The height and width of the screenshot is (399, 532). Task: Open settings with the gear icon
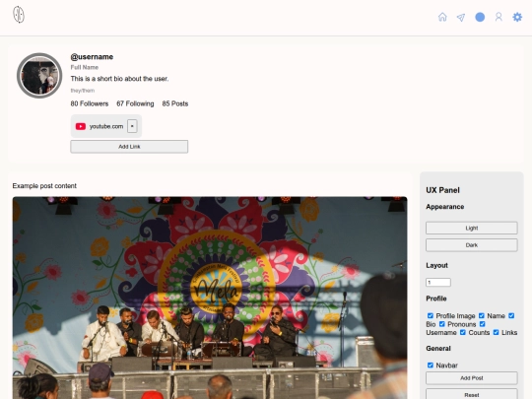pos(517,17)
